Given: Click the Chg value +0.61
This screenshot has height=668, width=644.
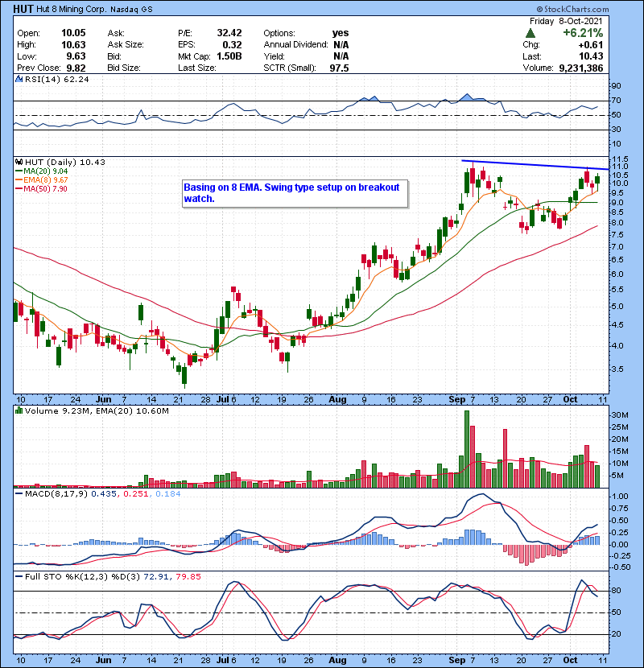Looking at the screenshot, I should pyautogui.click(x=591, y=45).
